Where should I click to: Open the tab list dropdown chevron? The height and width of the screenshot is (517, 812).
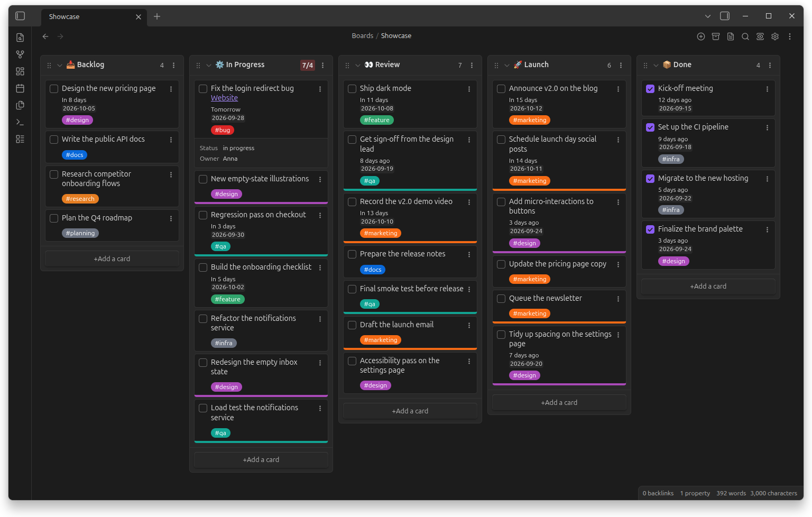tap(708, 16)
